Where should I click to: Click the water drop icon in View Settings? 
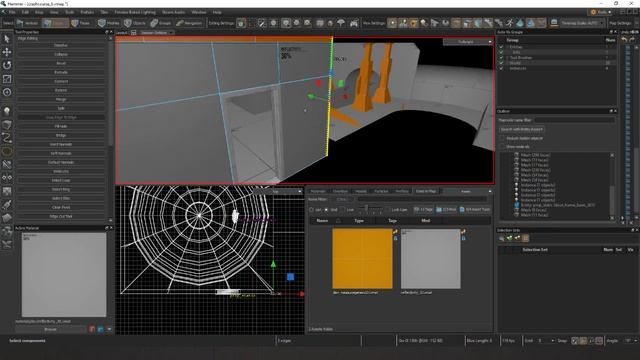(x=520, y=23)
